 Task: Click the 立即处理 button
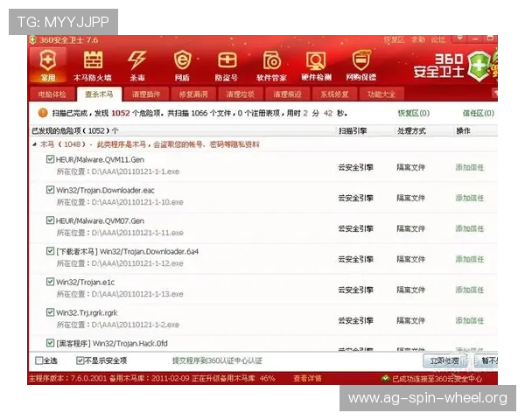click(x=444, y=360)
